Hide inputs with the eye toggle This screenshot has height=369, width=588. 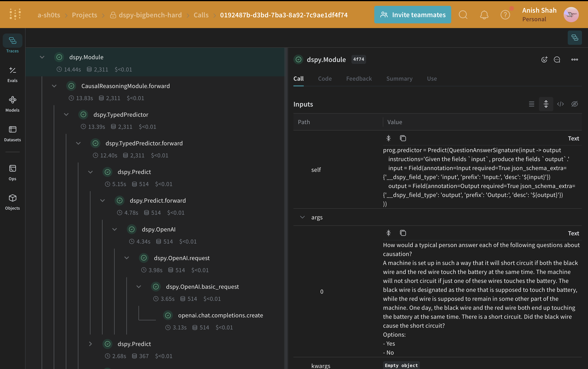(x=575, y=104)
